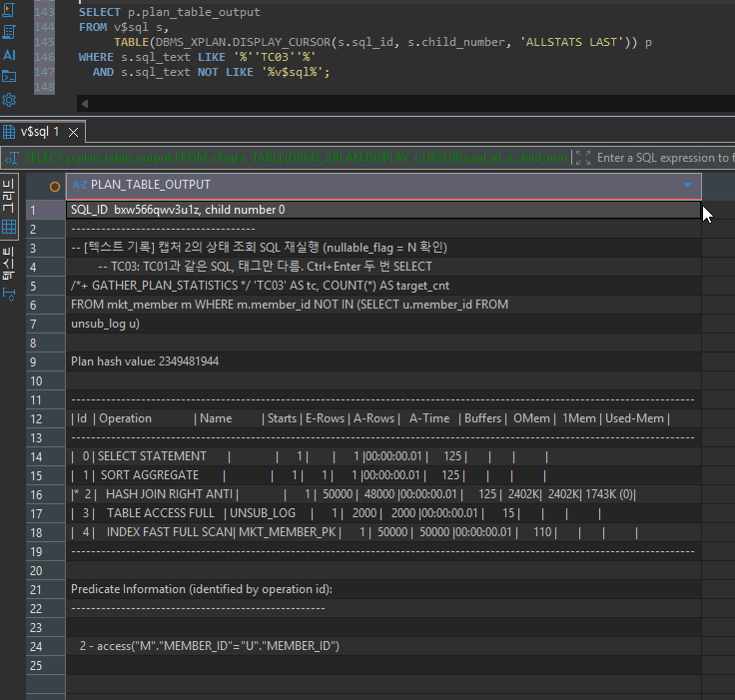This screenshot has height=700, width=735.
Task: Click the execute SQL script icon in the left sidebar
Action: point(8,10)
